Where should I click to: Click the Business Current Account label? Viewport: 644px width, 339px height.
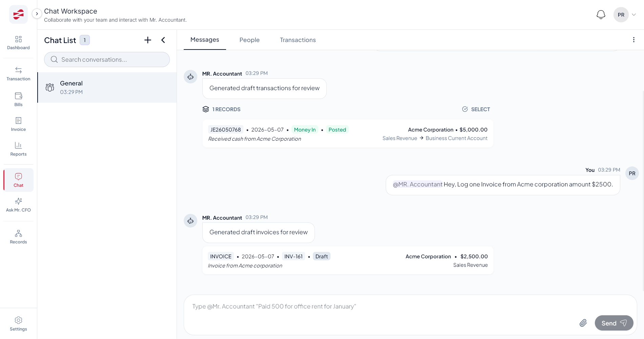click(457, 138)
